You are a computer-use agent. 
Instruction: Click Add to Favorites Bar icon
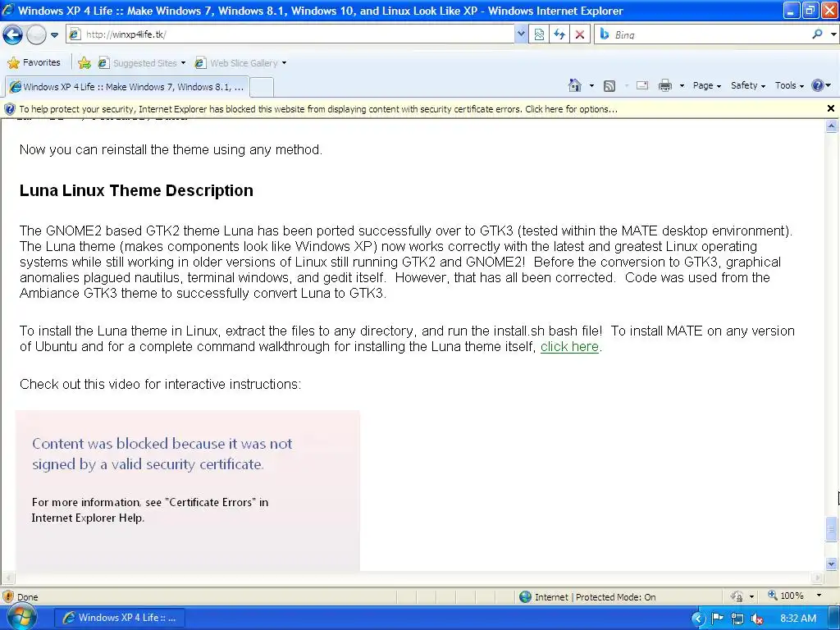(x=84, y=63)
